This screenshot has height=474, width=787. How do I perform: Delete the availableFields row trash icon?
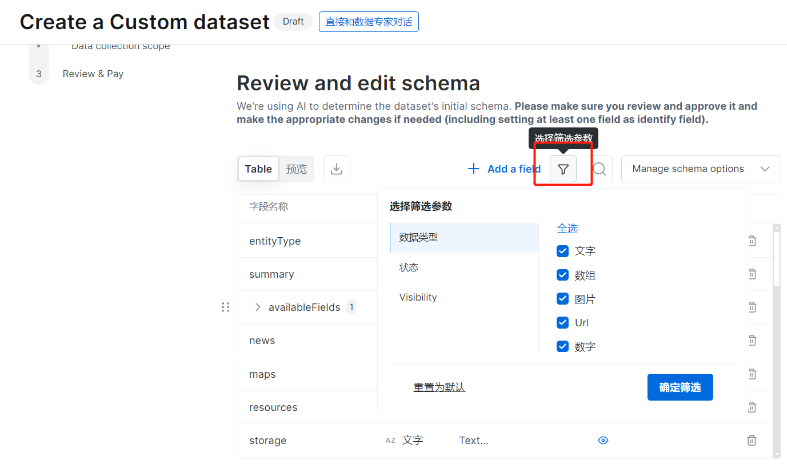[752, 307]
